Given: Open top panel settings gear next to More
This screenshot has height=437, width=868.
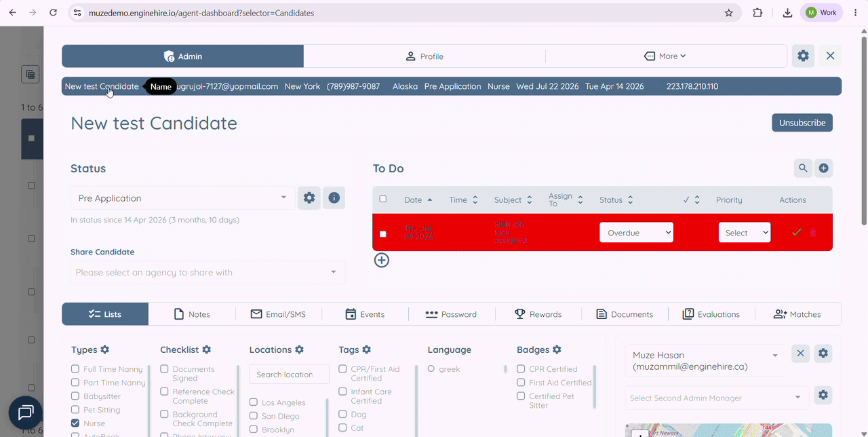Looking at the screenshot, I should 803,56.
